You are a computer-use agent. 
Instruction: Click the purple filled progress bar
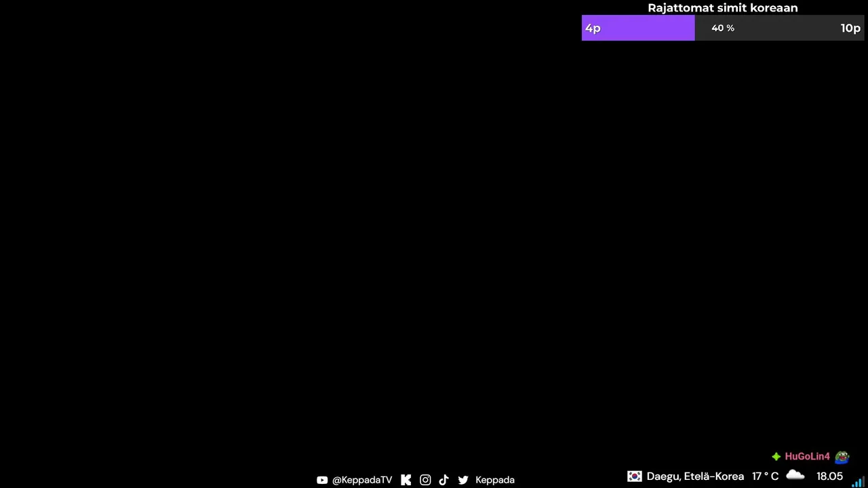(638, 28)
